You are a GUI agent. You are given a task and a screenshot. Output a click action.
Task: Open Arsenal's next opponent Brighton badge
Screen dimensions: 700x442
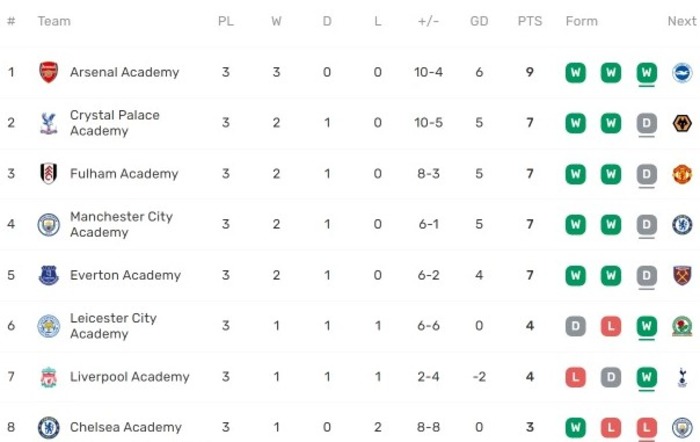coord(682,72)
